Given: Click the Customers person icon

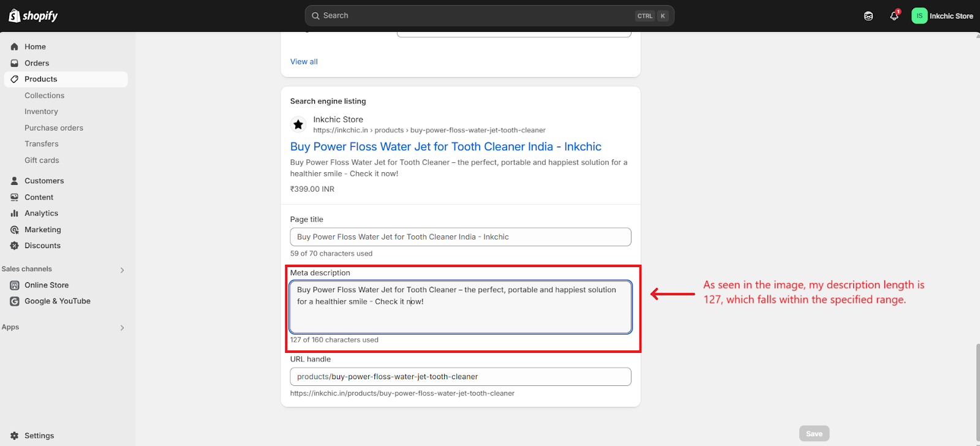Looking at the screenshot, I should click(14, 181).
